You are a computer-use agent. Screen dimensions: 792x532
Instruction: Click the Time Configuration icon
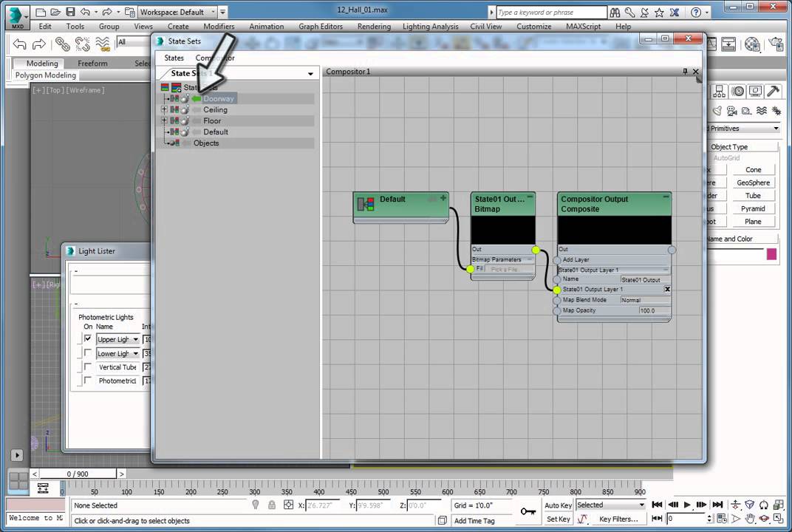722,519
